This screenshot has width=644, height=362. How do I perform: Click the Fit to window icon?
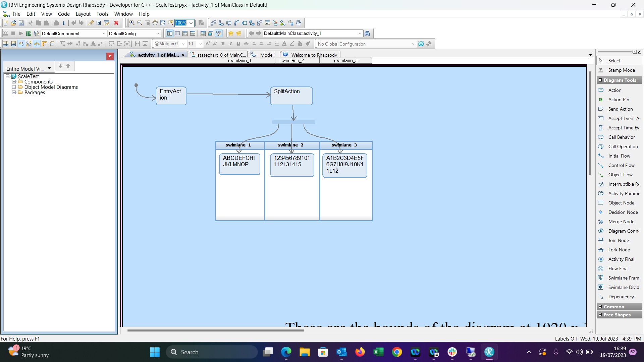[x=163, y=23]
